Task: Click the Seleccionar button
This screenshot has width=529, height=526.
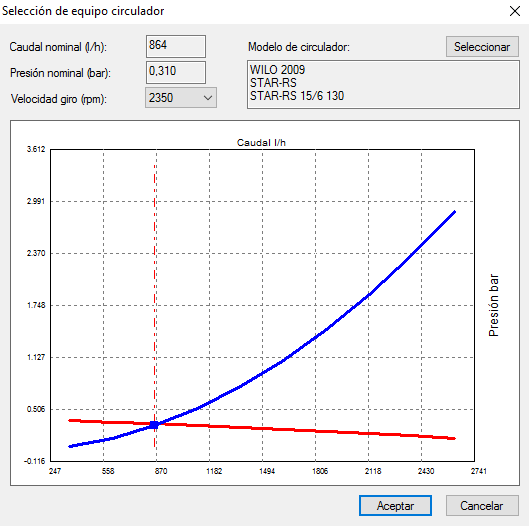Action: (482, 47)
